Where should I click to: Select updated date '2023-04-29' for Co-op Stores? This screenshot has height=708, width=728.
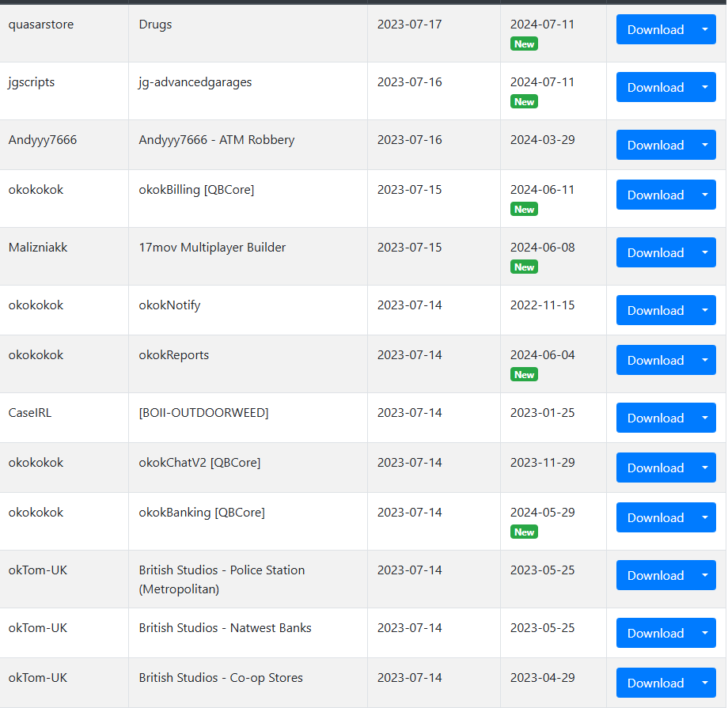tap(542, 678)
